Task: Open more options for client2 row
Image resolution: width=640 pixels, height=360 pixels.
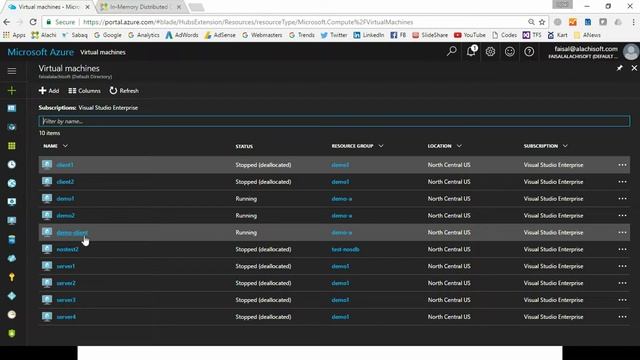Action: [622, 182]
